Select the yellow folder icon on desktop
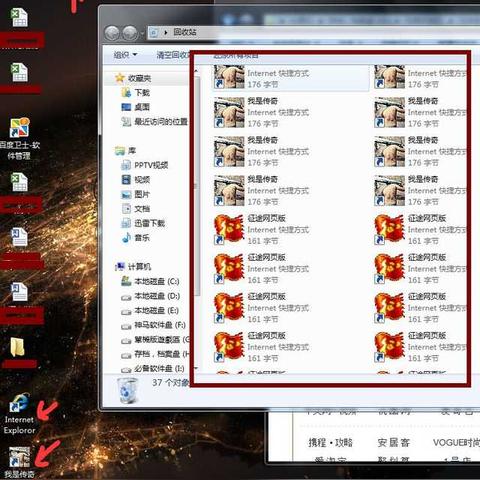 coord(18,347)
